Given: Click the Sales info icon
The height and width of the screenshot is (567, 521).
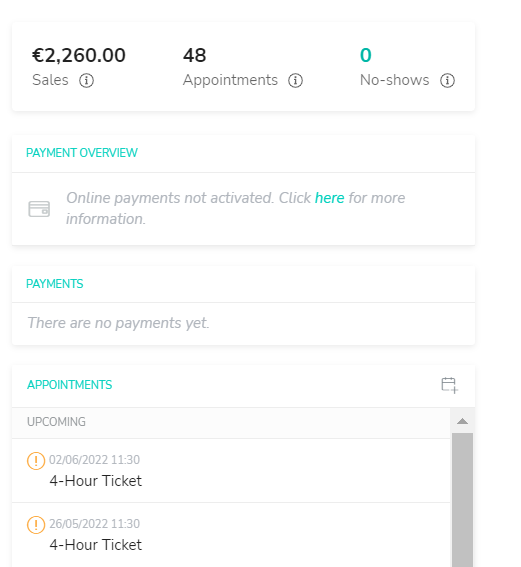Looking at the screenshot, I should point(86,80).
